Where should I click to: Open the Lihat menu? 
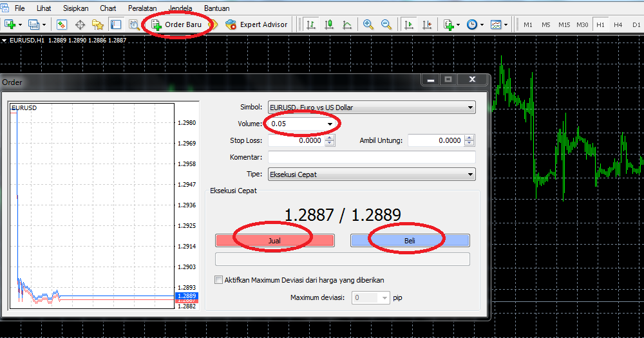pos(44,8)
